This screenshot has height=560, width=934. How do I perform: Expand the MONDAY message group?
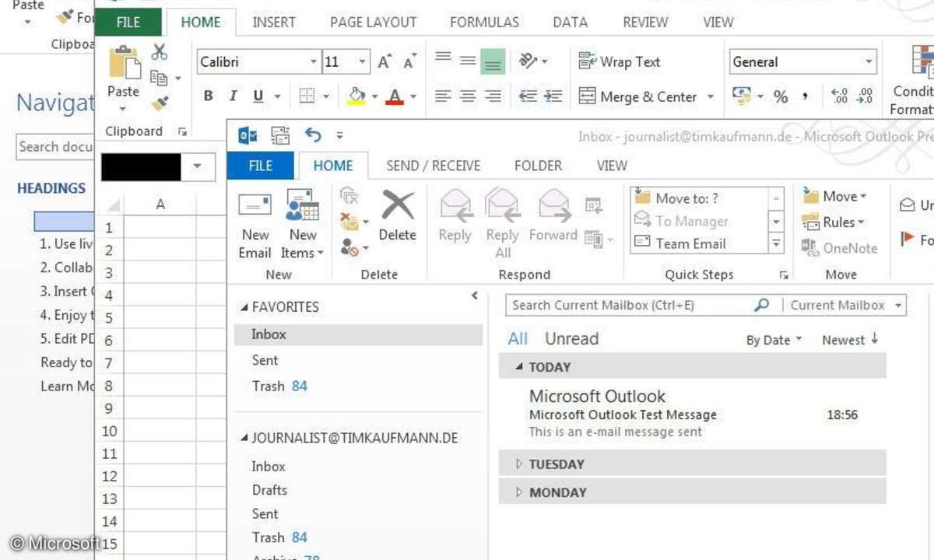520,492
